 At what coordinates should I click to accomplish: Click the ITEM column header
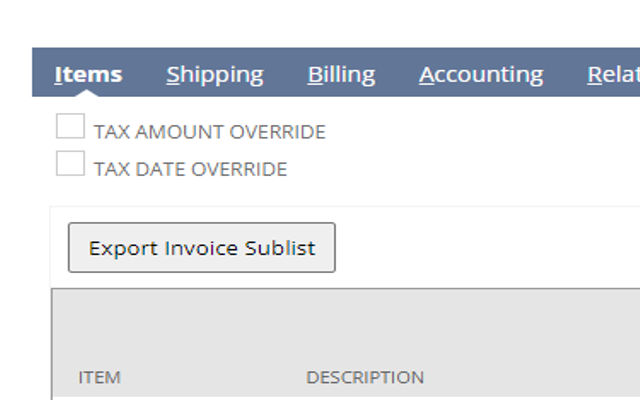pyautogui.click(x=99, y=377)
